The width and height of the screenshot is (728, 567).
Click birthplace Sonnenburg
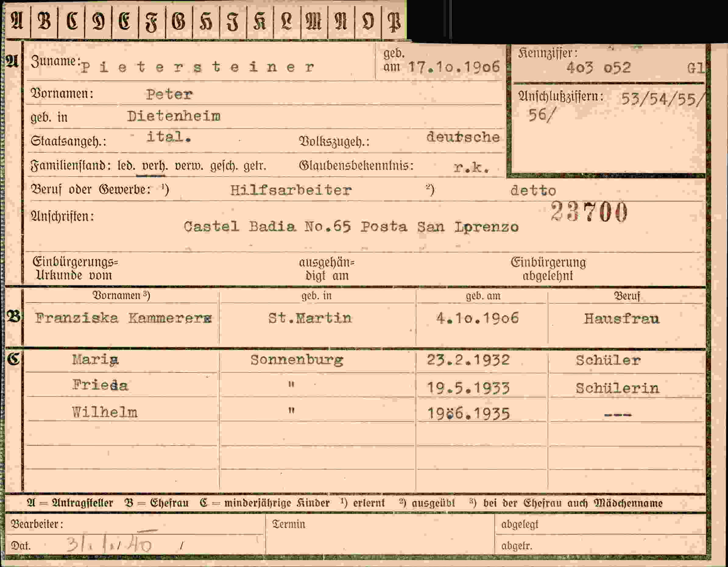297,360
